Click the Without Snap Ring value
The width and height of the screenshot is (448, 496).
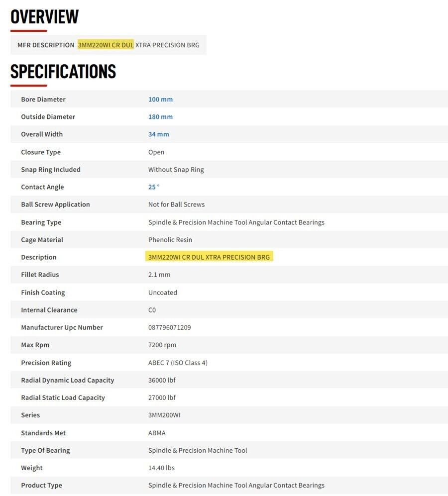click(x=176, y=170)
